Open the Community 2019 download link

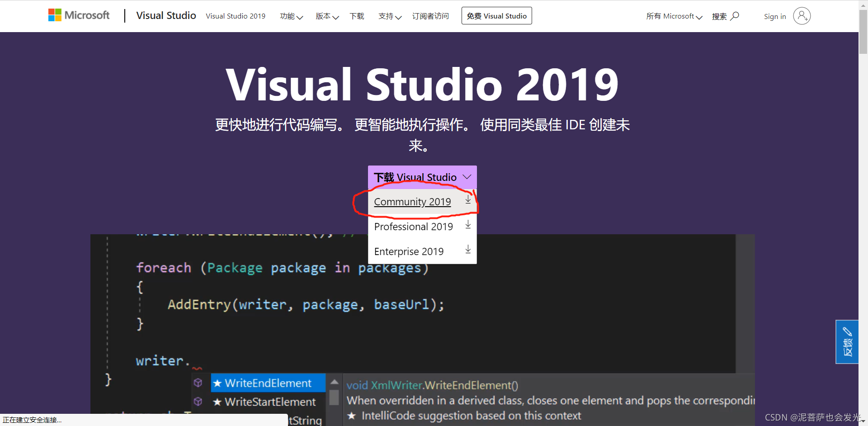click(412, 202)
